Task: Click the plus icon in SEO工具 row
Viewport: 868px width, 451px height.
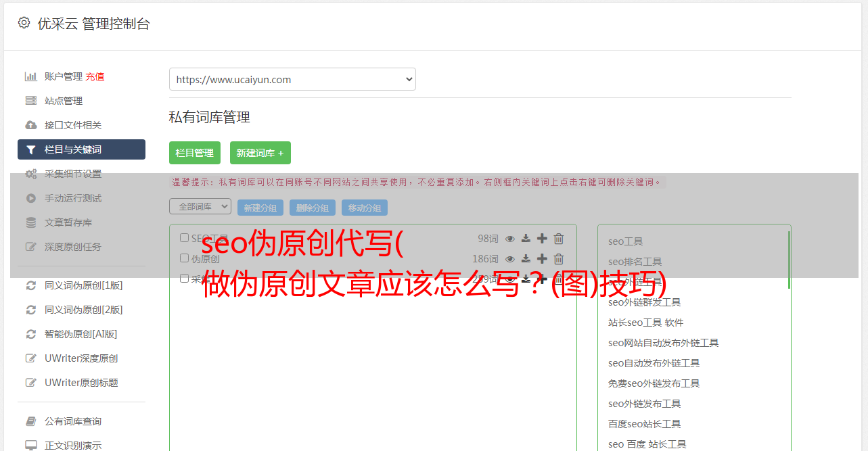Action: tap(542, 239)
